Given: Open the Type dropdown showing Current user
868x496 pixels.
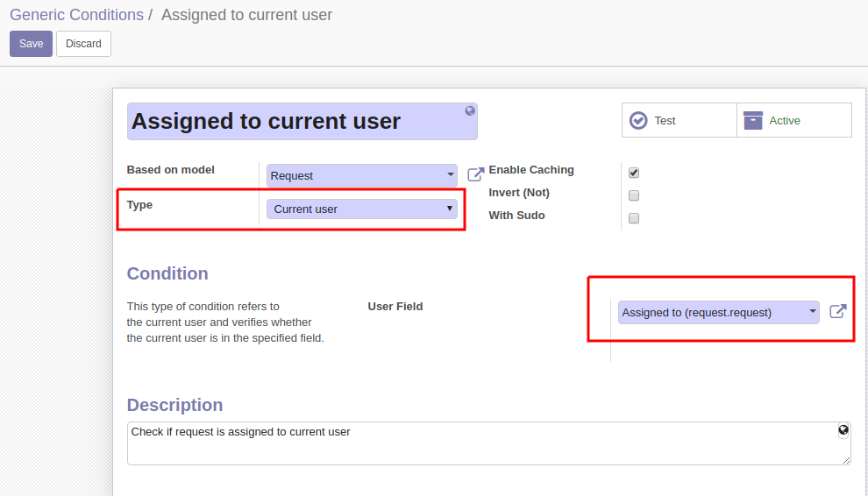Looking at the screenshot, I should coord(362,209).
